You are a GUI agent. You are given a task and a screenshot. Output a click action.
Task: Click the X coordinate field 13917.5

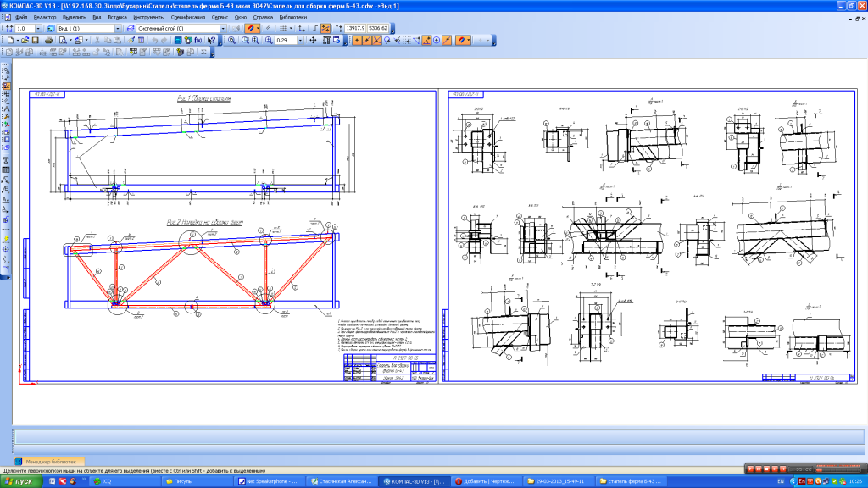[x=355, y=28]
